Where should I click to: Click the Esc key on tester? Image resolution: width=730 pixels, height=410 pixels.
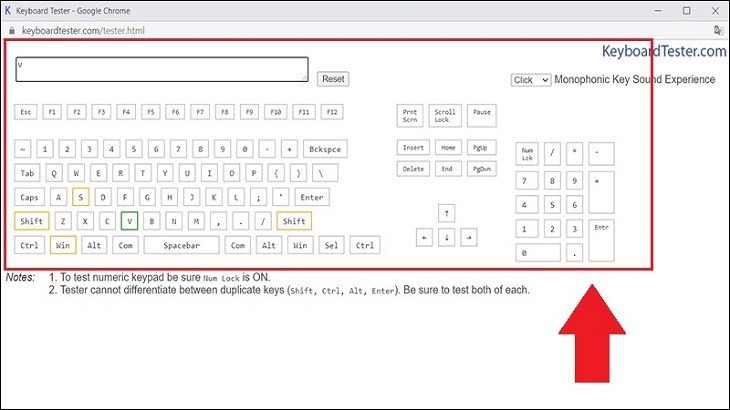[26, 112]
